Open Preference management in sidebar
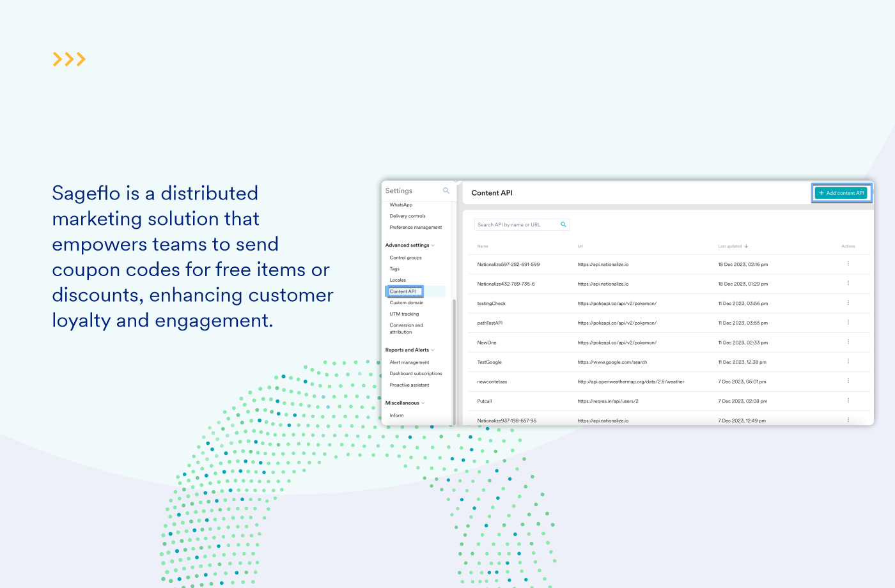This screenshot has height=588, width=895. pyautogui.click(x=416, y=228)
